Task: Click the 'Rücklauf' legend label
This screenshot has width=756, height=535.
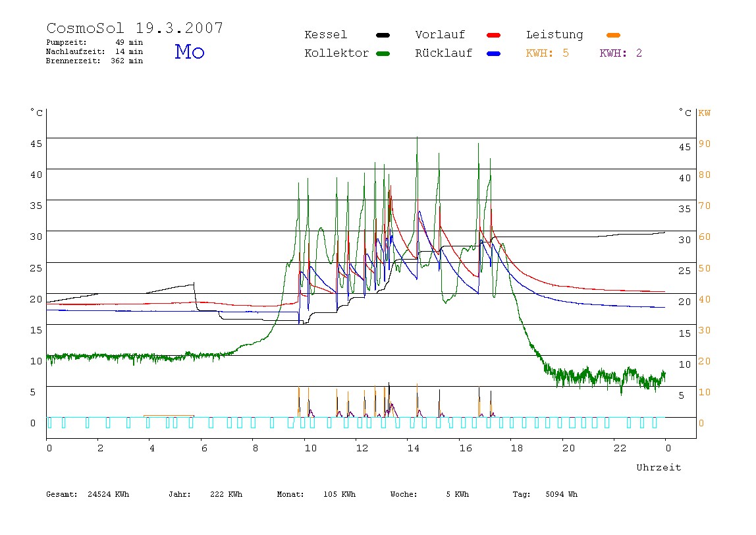Action: click(x=444, y=53)
